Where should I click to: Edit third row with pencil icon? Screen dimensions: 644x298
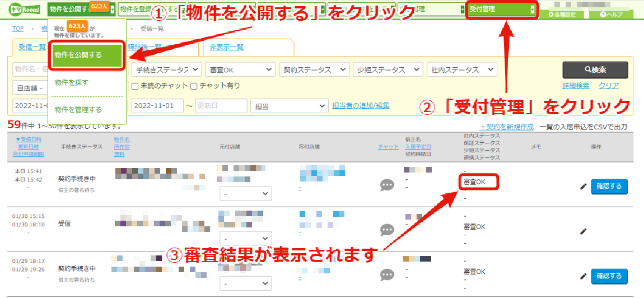[x=583, y=276]
